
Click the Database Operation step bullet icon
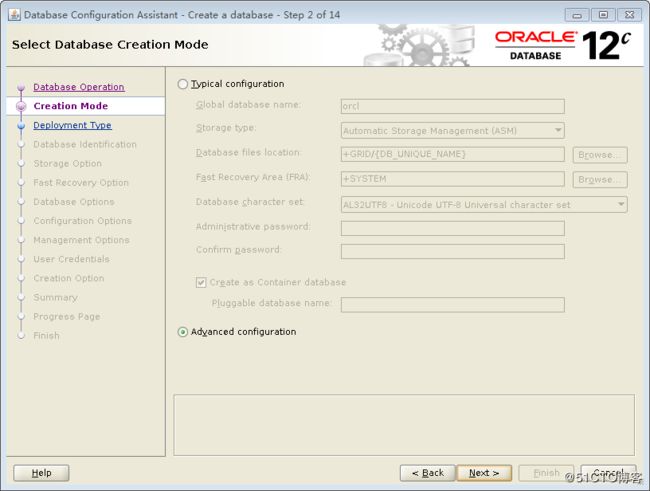click(x=21, y=88)
